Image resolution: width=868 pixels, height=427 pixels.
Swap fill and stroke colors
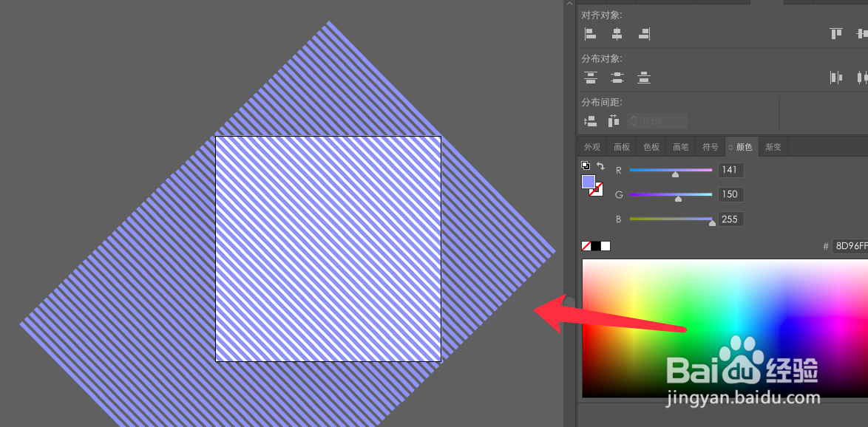(x=600, y=165)
